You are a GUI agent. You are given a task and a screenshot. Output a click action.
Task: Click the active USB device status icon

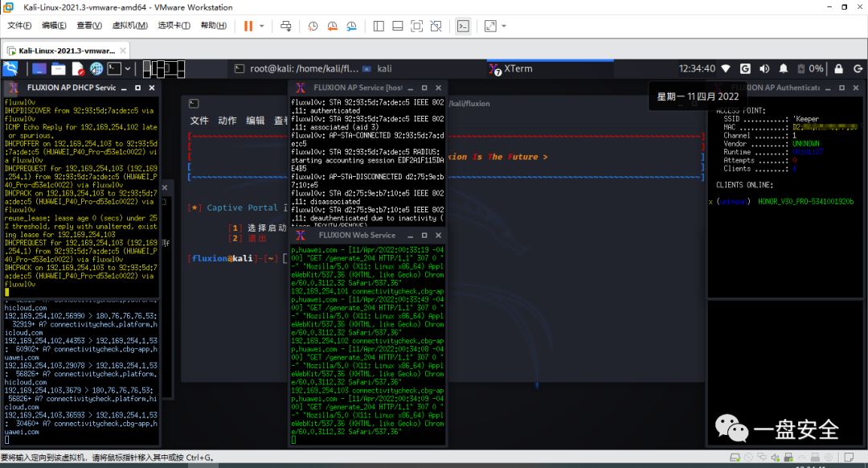[x=788, y=458]
